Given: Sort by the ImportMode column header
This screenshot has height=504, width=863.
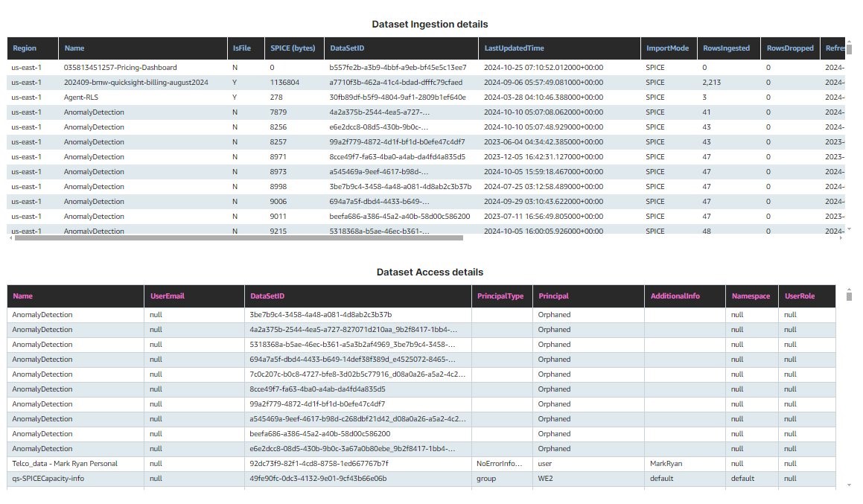Looking at the screenshot, I should coord(668,48).
